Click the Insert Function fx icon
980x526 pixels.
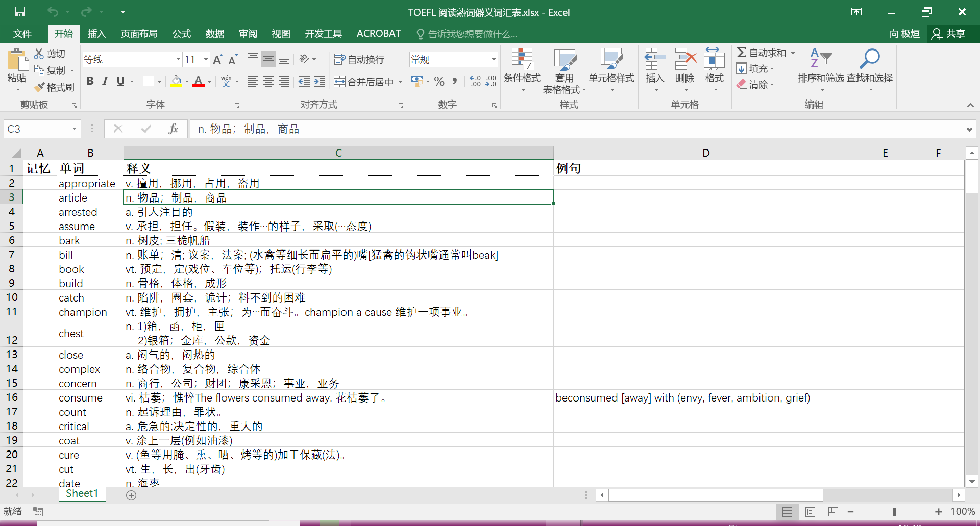(174, 129)
